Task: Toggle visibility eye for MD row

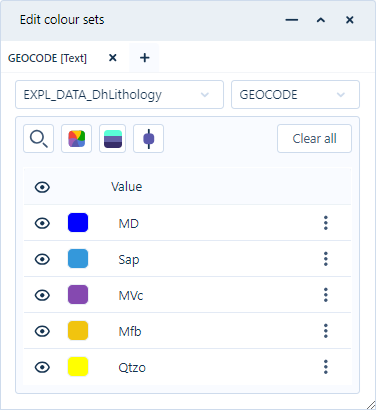Action: pos(42,223)
